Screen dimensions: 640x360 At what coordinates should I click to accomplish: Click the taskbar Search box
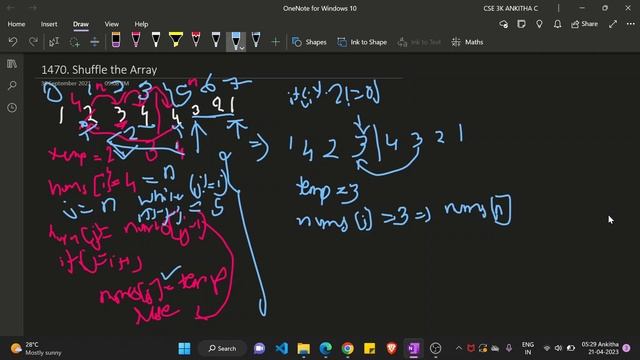[222, 348]
